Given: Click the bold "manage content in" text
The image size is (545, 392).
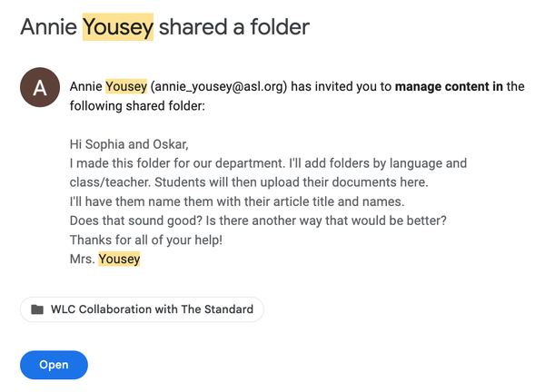Looking at the screenshot, I should click(x=449, y=87).
